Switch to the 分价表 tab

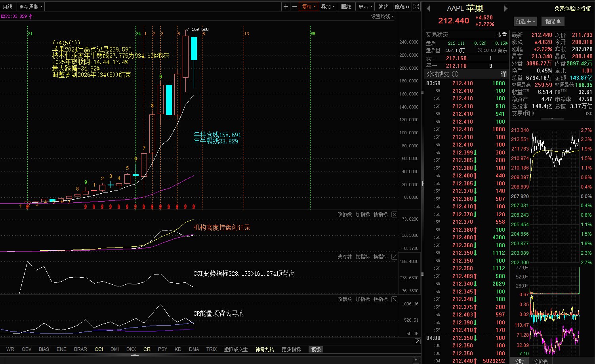[540, 361]
